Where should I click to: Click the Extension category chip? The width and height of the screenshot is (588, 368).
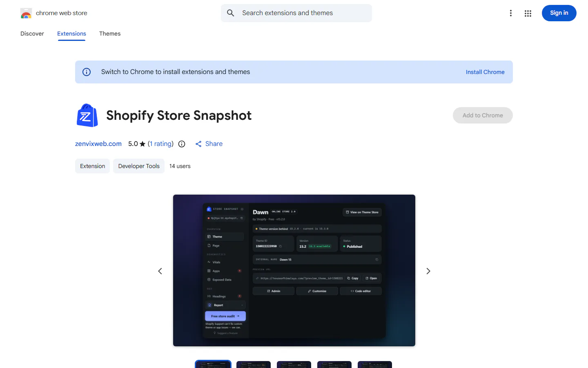pos(93,166)
